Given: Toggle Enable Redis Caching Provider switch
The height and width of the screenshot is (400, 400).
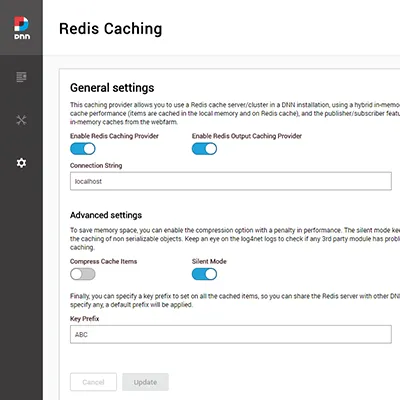Looking at the screenshot, I should click(83, 149).
